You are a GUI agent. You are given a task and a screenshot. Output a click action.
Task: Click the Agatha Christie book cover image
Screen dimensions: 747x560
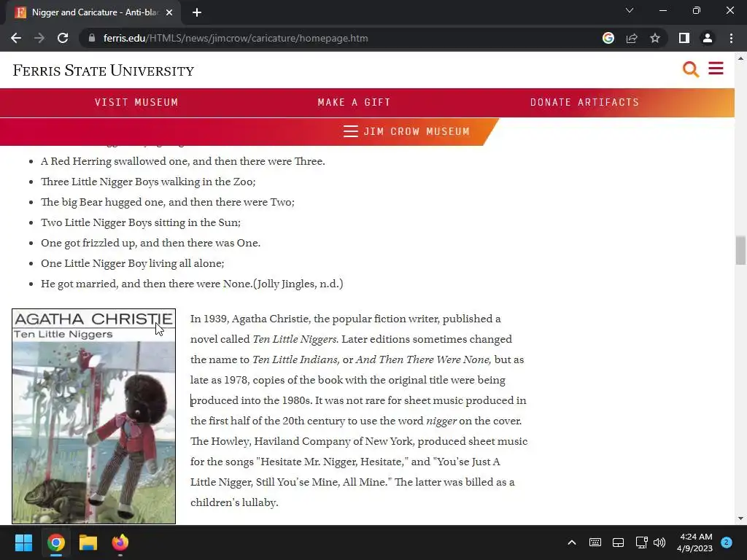point(94,416)
